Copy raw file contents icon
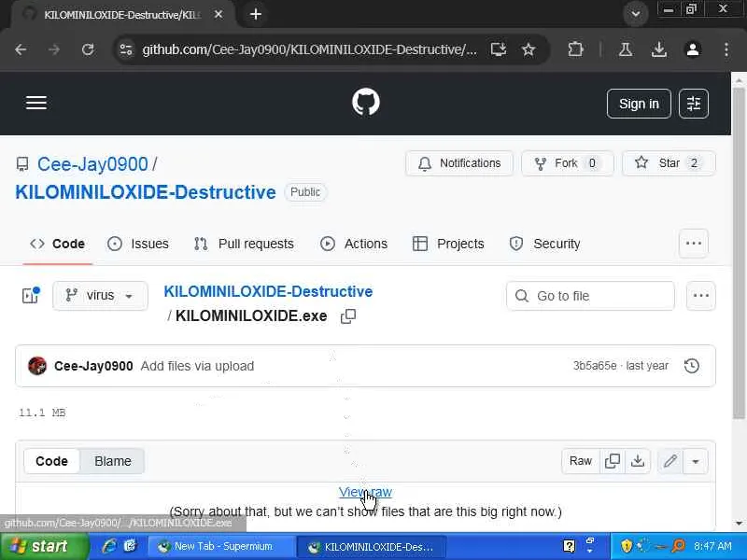 pos(613,461)
